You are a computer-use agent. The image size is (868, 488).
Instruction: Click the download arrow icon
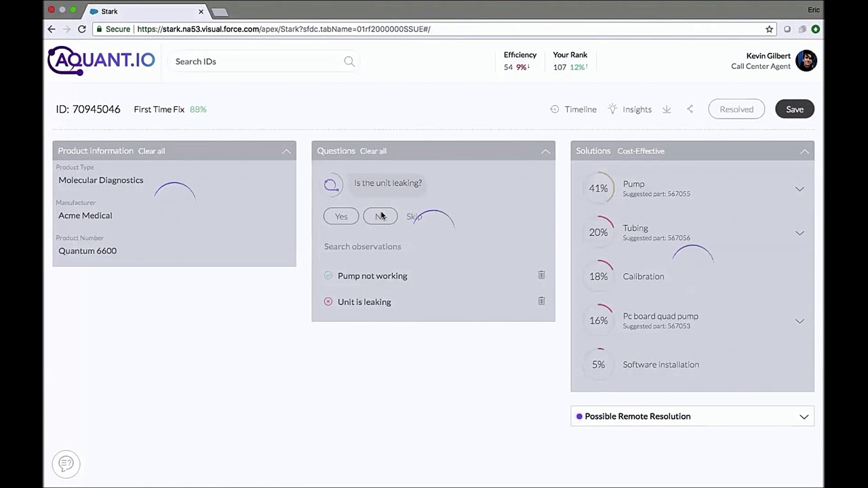(x=667, y=109)
